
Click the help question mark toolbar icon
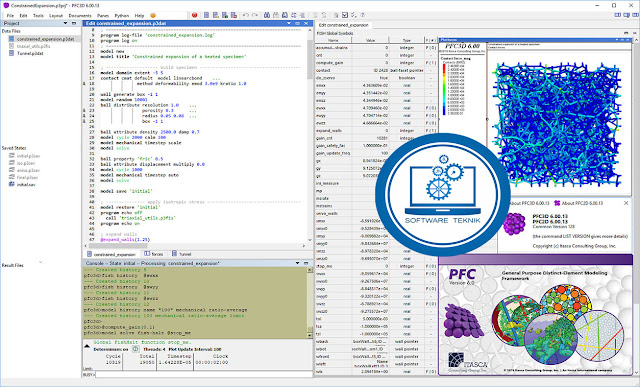362,15
